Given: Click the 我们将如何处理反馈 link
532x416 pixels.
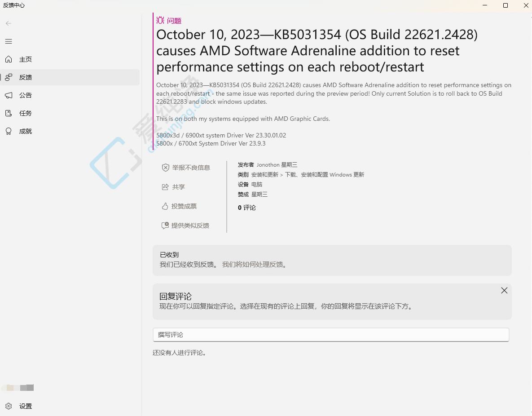Looking at the screenshot, I should [255, 265].
